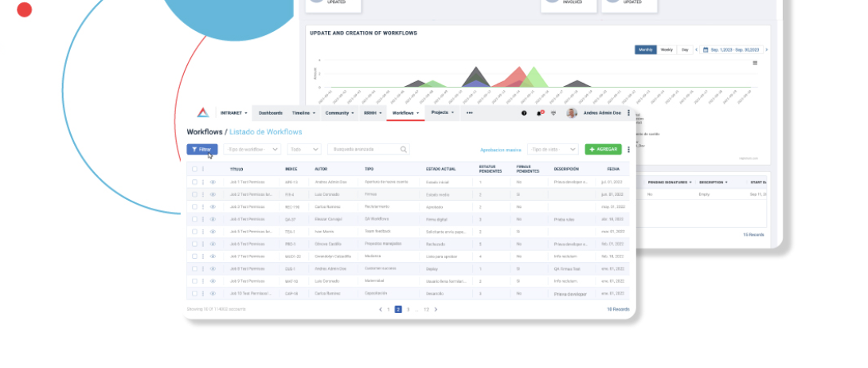Sort table by TITULO column header
The image size is (868, 368).
[237, 170]
